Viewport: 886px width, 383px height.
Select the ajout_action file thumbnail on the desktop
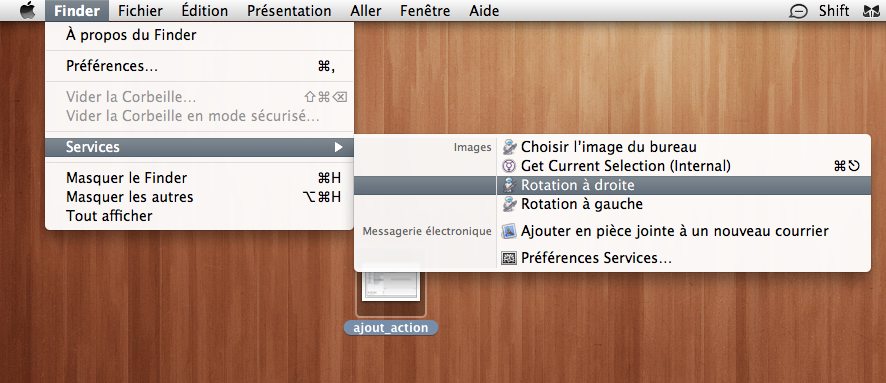point(391,292)
